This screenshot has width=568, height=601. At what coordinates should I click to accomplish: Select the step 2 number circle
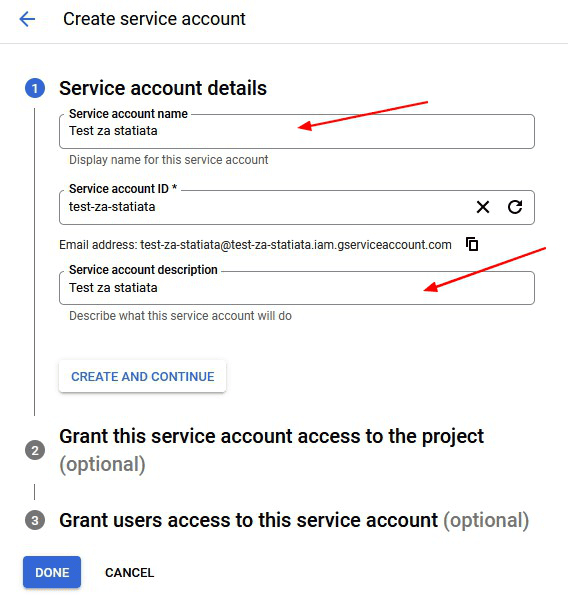click(x=35, y=450)
